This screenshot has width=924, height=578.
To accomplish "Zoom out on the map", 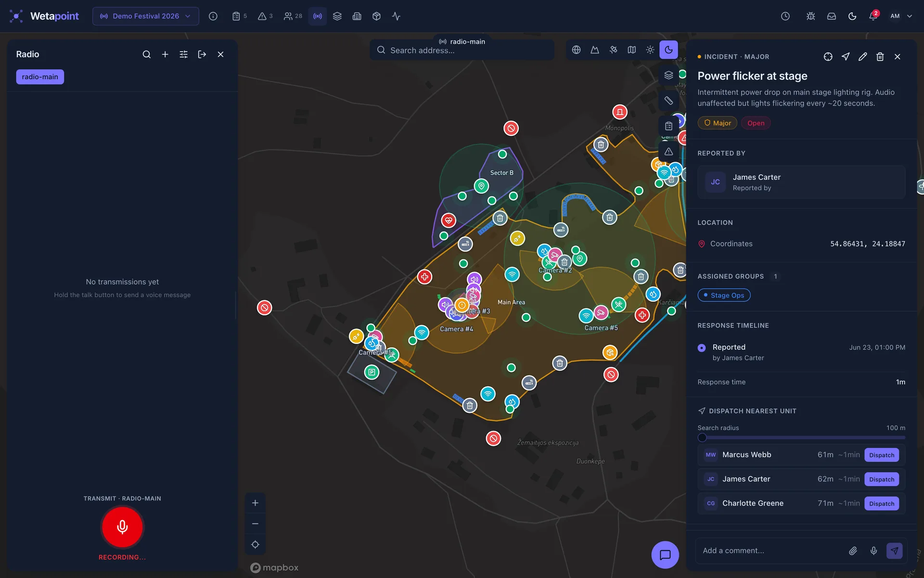I will (255, 524).
